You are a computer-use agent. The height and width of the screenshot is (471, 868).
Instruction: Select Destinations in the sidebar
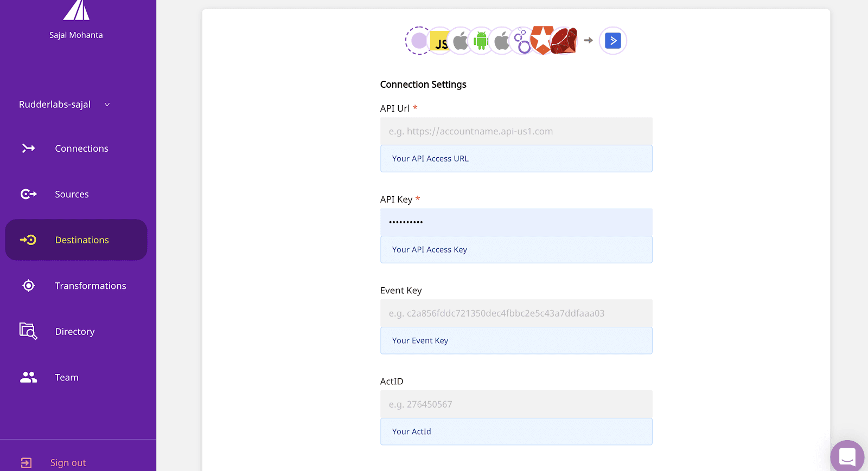click(81, 240)
